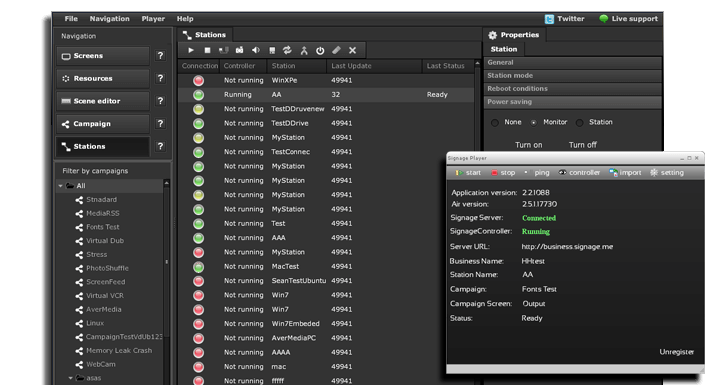Click the AverMediaPC station name

click(x=293, y=338)
